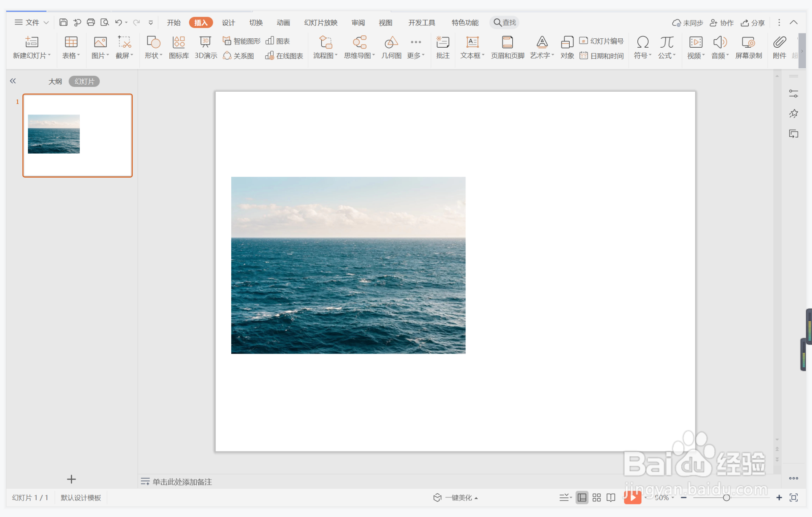Switch to slide sorter view
812x517 pixels.
pyautogui.click(x=597, y=497)
